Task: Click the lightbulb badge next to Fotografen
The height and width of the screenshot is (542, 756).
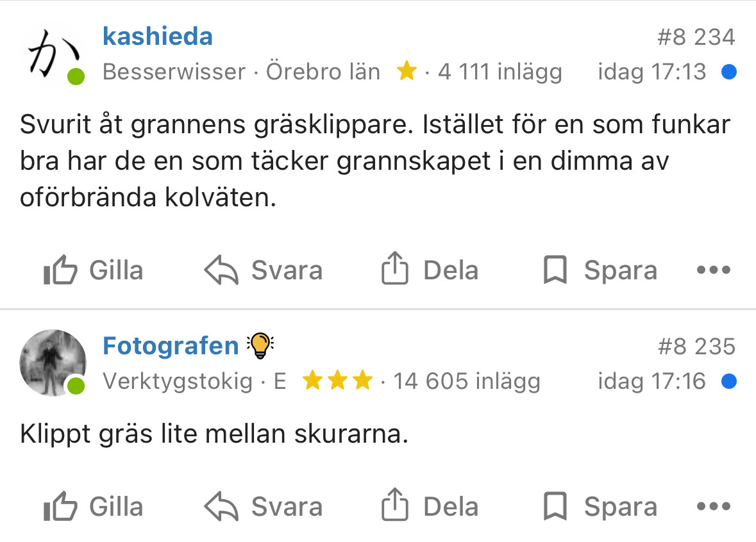Action: coord(260,346)
